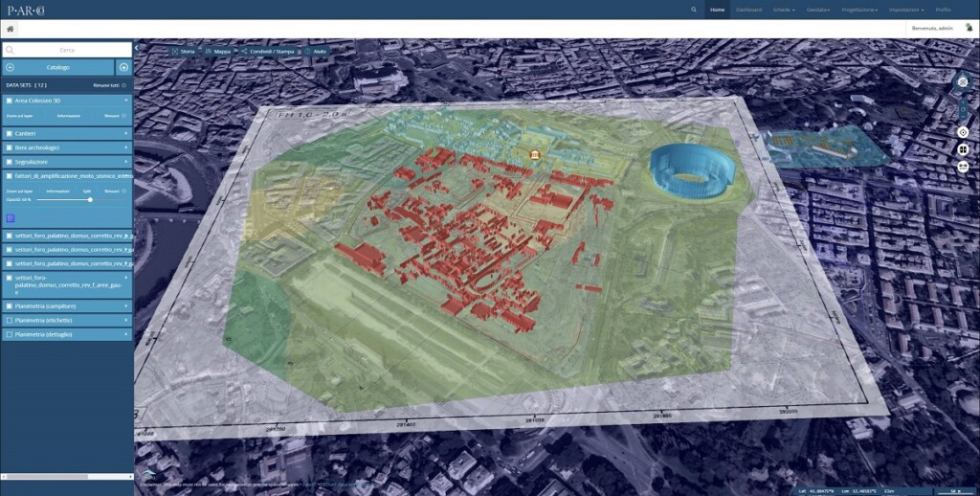Screen dimensions: 980x496
Task: Click Rimuovi tutti to clear datasets
Action: pyautogui.click(x=109, y=85)
